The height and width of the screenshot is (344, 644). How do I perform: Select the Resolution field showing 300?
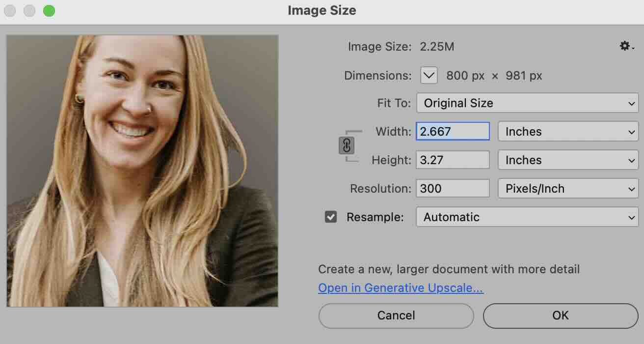pos(452,188)
